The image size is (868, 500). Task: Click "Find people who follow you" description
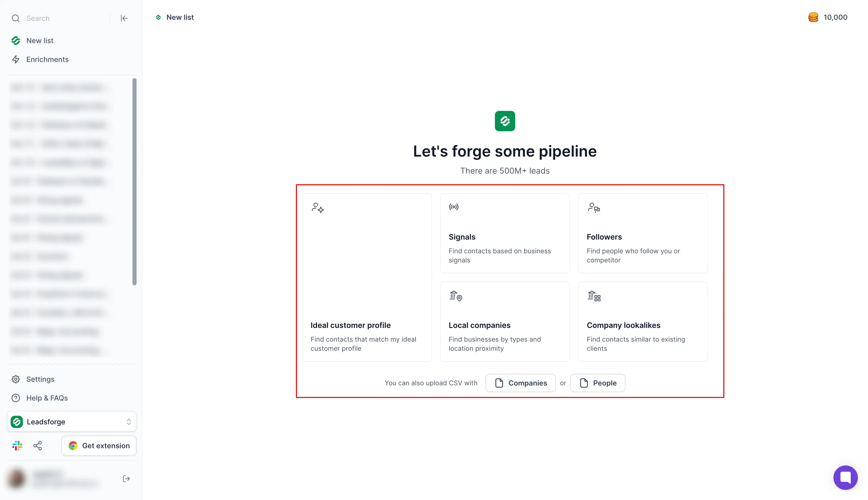[633, 256]
